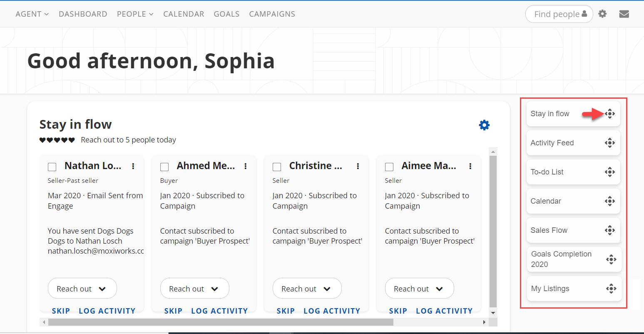Open settings gear in top navigation

(602, 14)
